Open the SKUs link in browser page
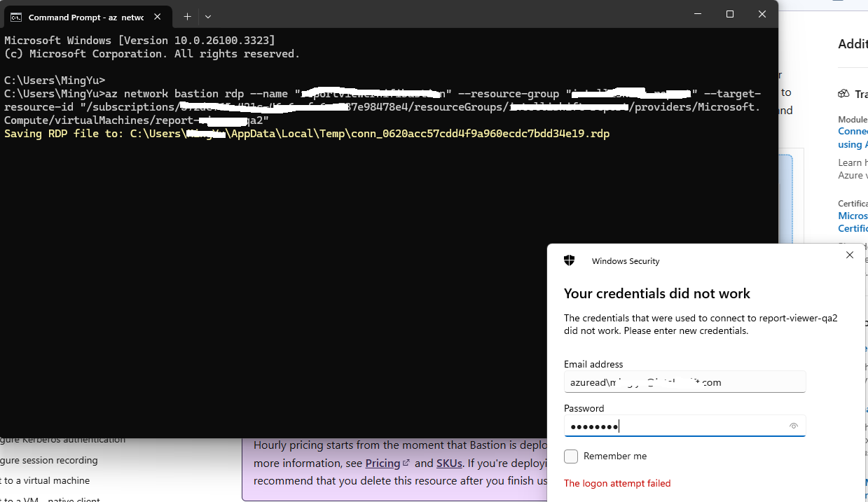The image size is (868, 502). coord(449,463)
